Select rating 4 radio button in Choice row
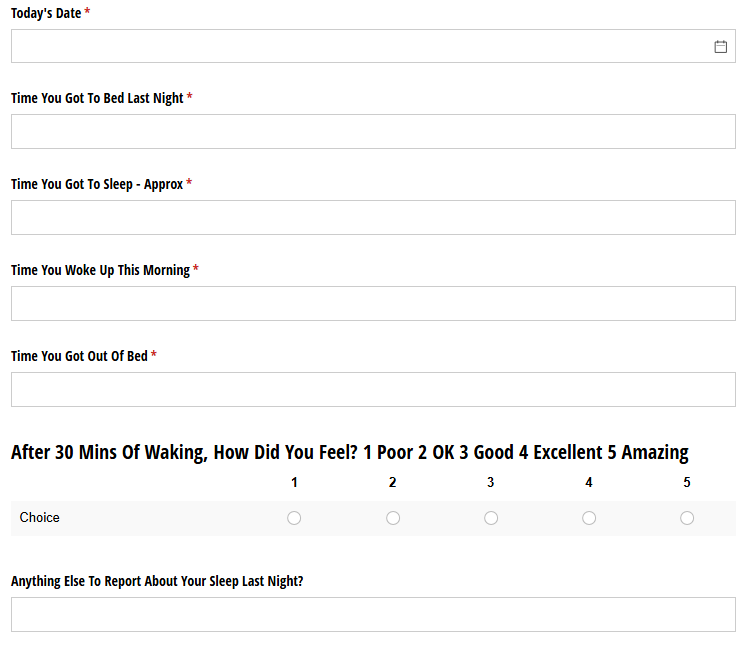This screenshot has width=750, height=647. click(x=589, y=518)
